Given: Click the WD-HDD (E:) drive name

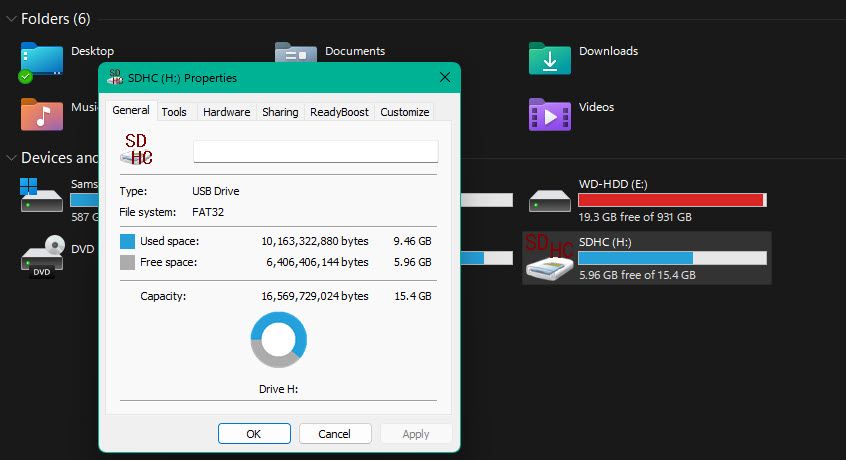Looking at the screenshot, I should point(613,184).
